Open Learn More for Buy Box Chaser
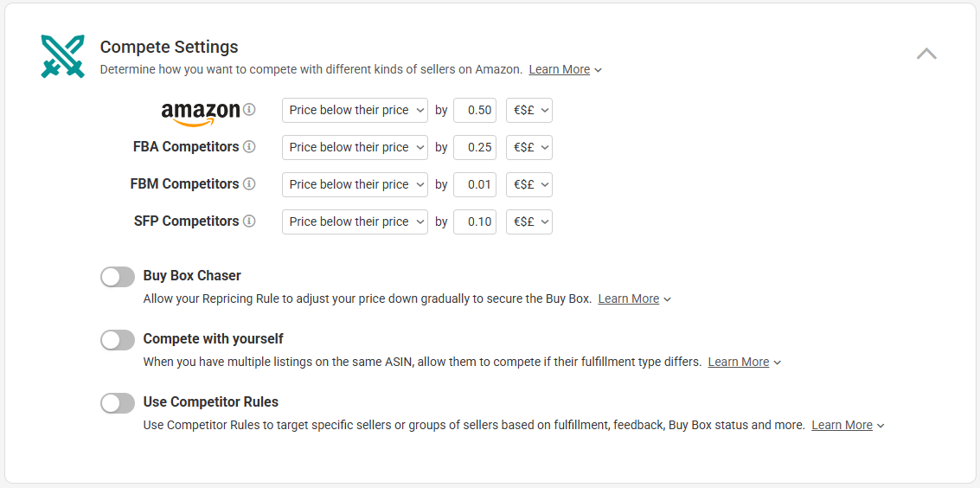The image size is (980, 488). point(629,299)
